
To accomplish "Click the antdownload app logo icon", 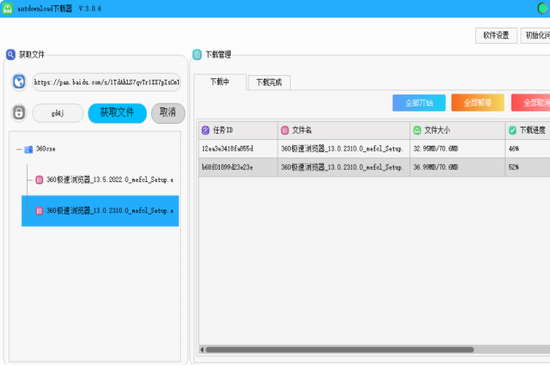I will click(7, 8).
